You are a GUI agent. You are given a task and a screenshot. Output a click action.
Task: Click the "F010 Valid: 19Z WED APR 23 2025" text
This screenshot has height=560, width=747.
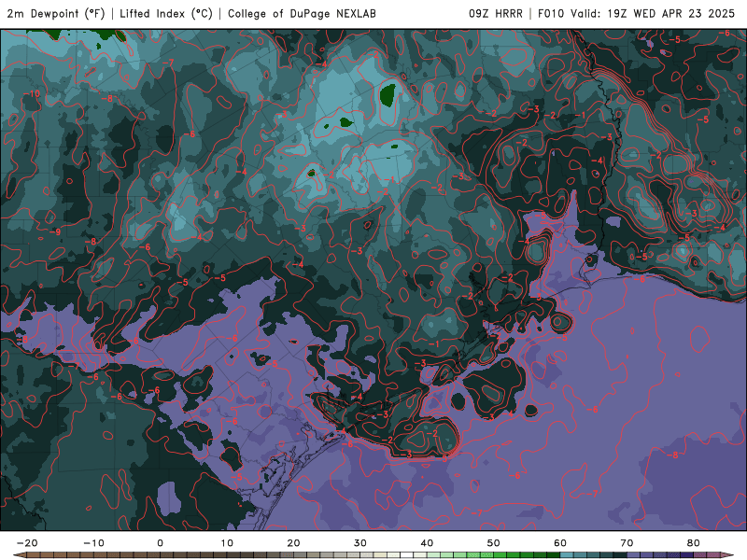pos(637,14)
